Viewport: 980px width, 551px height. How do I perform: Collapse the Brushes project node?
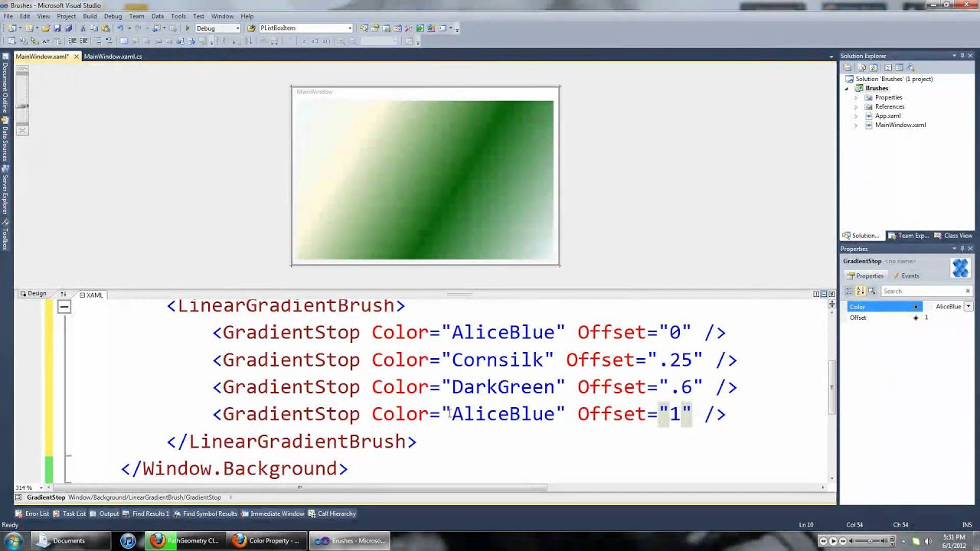point(848,89)
